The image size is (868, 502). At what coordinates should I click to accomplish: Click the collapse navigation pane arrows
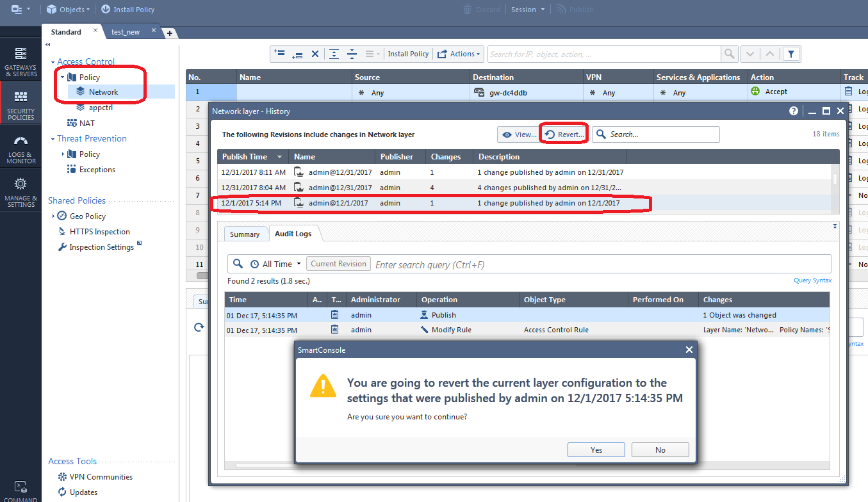click(48, 45)
